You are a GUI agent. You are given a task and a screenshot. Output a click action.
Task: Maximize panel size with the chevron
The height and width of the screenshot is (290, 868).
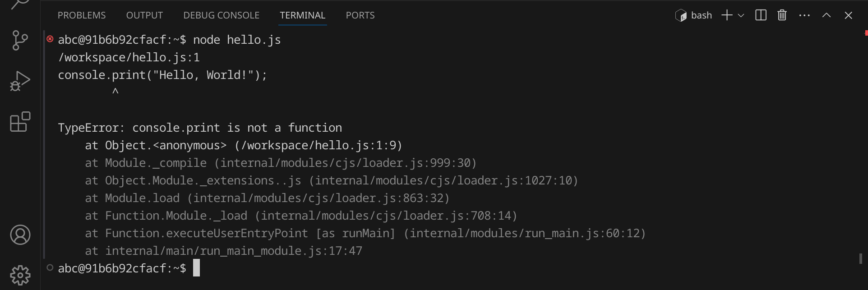pyautogui.click(x=826, y=15)
